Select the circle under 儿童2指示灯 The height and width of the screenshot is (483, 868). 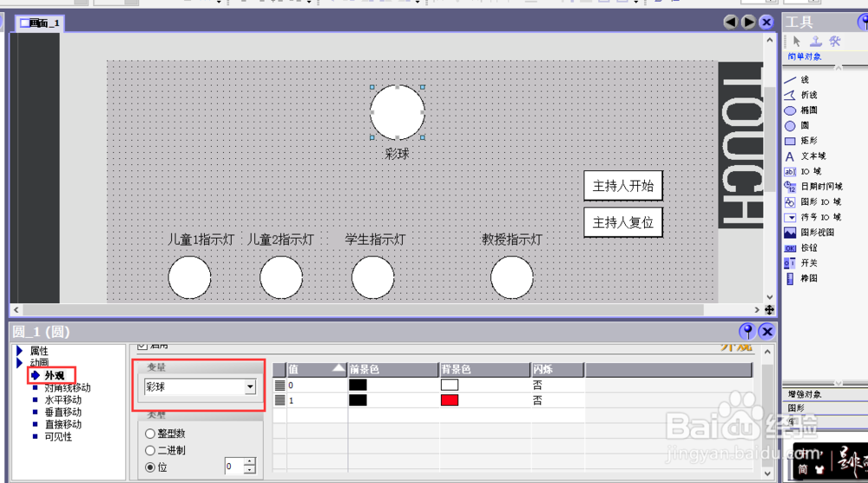(281, 277)
